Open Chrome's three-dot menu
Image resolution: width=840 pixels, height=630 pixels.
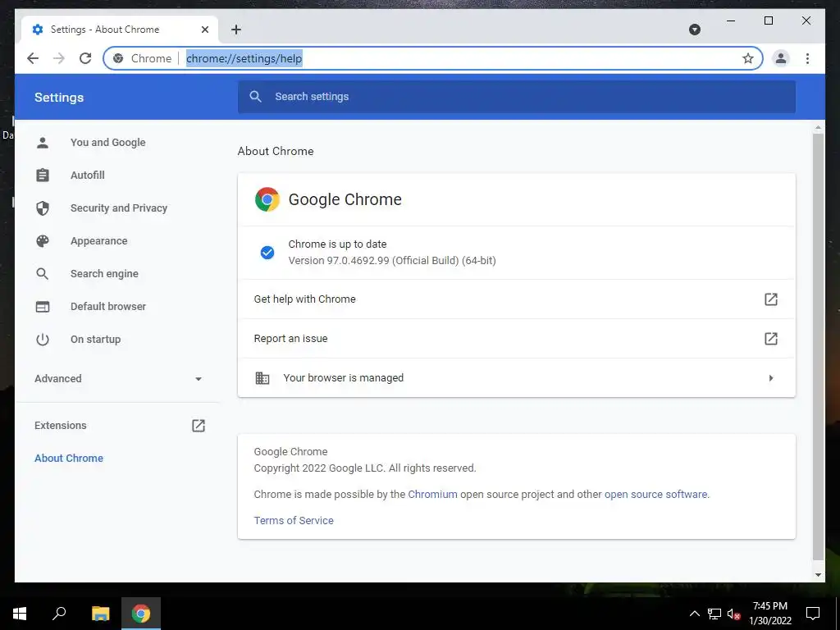[x=807, y=58]
